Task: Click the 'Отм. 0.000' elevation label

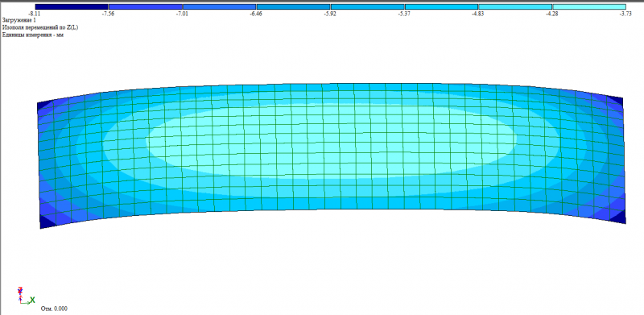Action: click(54, 309)
